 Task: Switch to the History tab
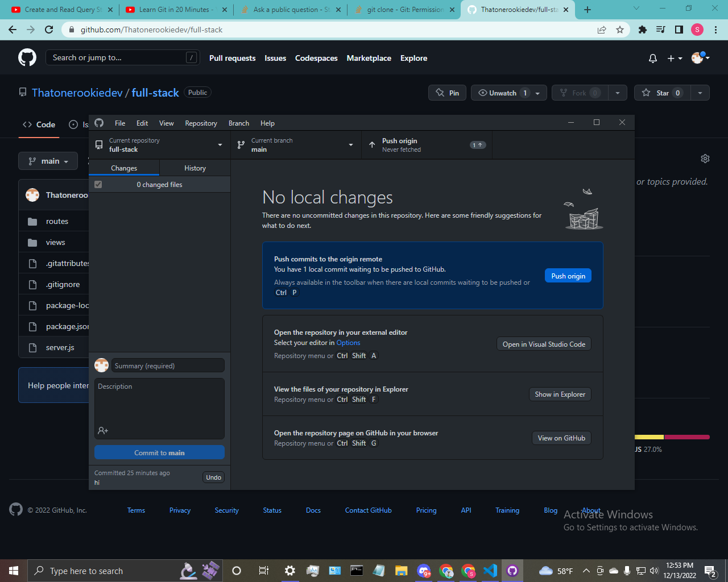(x=195, y=168)
